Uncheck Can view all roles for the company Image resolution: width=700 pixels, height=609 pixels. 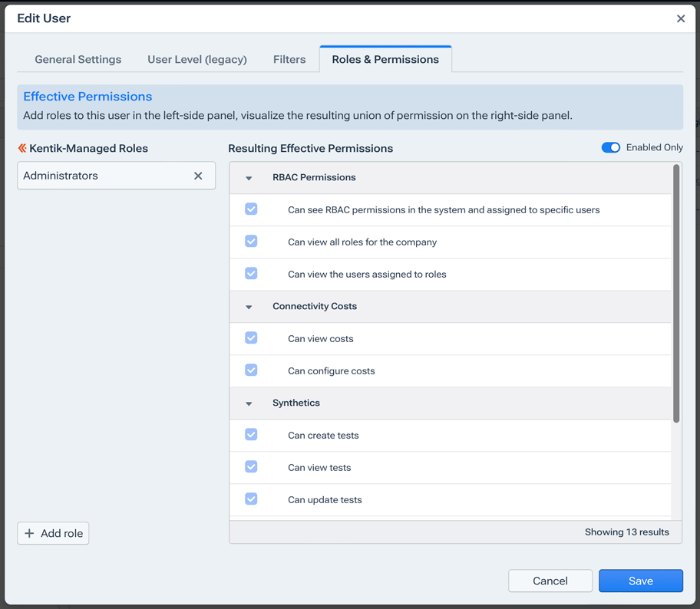click(251, 241)
